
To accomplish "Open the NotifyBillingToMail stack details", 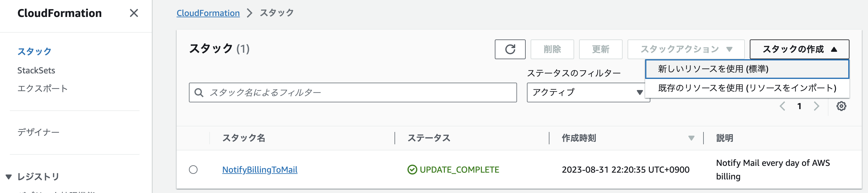I will coord(260,170).
